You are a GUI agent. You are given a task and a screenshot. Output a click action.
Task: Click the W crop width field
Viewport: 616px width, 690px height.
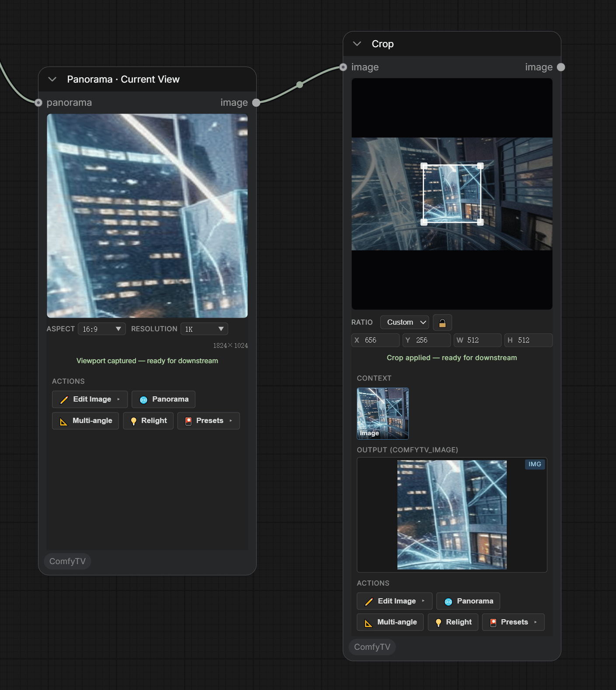[x=477, y=340]
